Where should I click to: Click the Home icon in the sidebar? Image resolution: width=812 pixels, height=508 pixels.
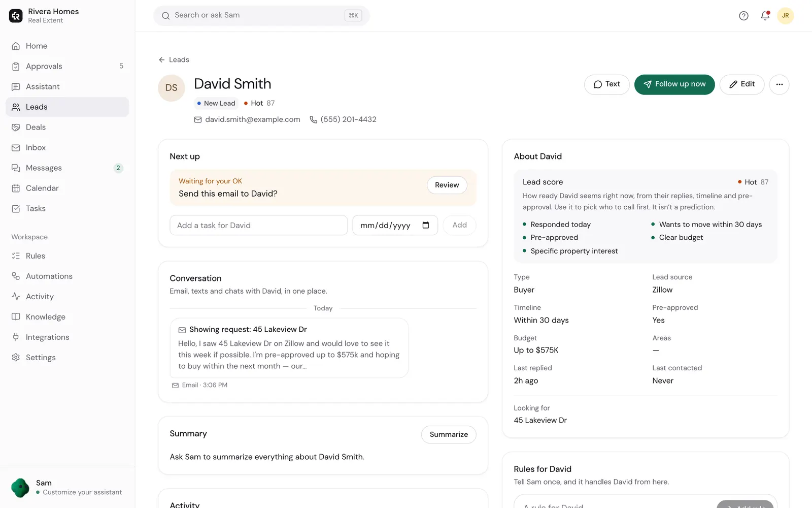(x=16, y=46)
